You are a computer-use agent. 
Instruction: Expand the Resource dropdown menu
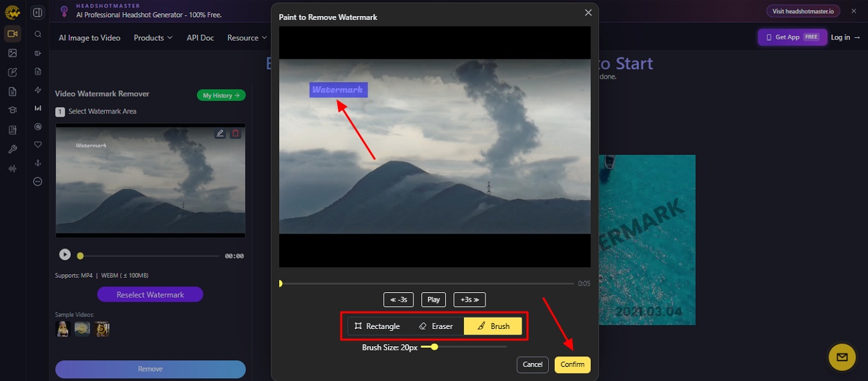tap(246, 38)
